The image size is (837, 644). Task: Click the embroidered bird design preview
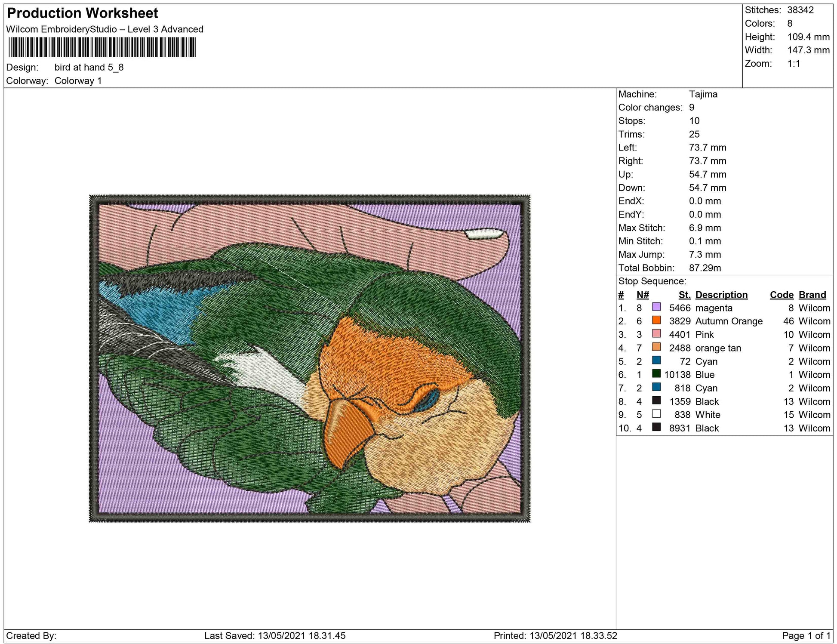coord(310,358)
